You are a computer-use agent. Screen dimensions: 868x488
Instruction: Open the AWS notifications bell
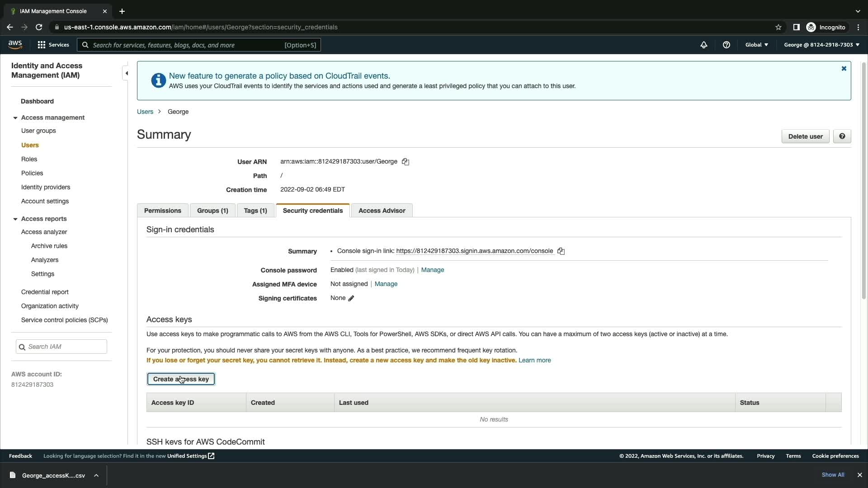click(704, 45)
